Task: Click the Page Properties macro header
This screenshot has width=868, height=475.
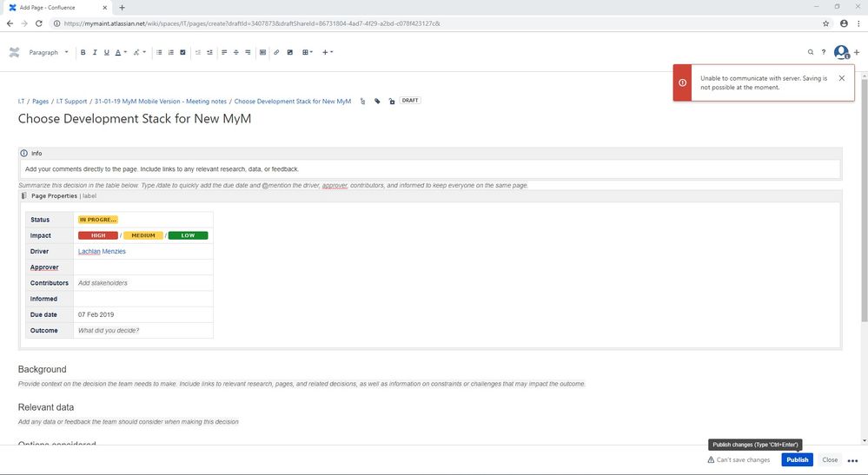Action: coord(430,195)
